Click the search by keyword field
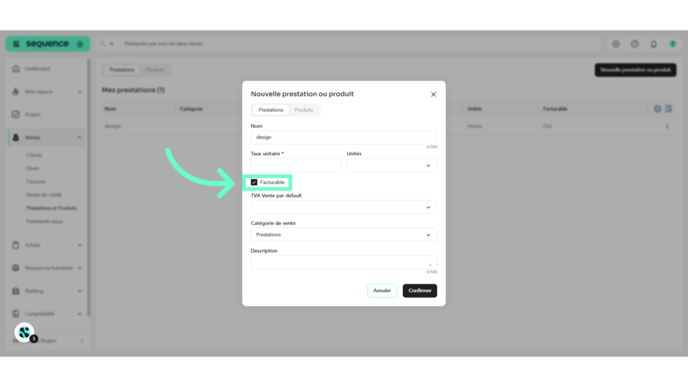This screenshot has height=387, width=688. (360, 44)
